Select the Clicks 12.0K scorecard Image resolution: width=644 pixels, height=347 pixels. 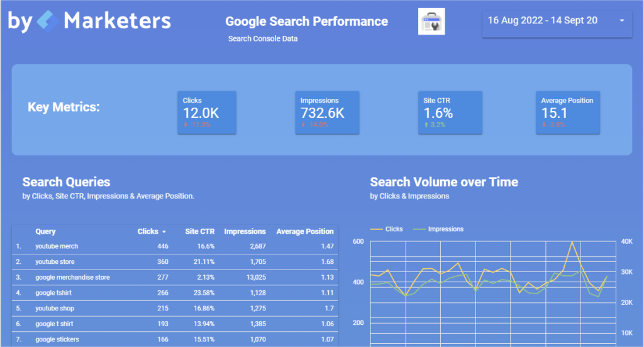206,113
